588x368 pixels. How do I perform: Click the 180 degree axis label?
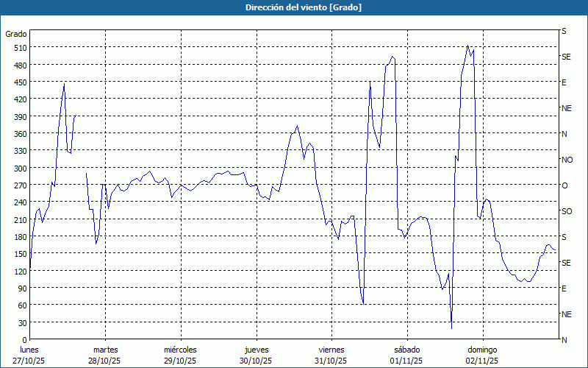point(19,237)
